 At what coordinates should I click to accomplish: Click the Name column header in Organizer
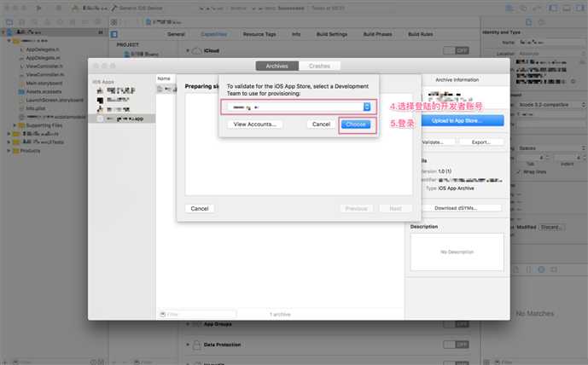point(164,78)
